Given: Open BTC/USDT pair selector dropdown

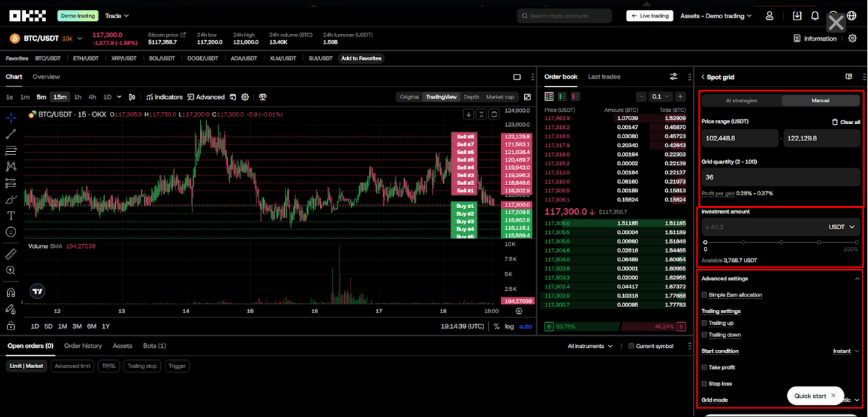Looking at the screenshot, I should [80, 39].
